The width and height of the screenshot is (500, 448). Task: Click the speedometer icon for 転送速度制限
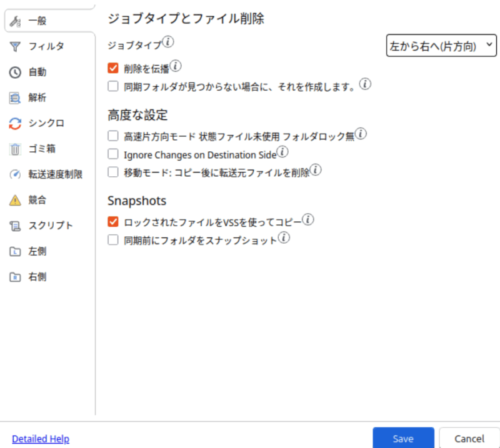(x=16, y=174)
